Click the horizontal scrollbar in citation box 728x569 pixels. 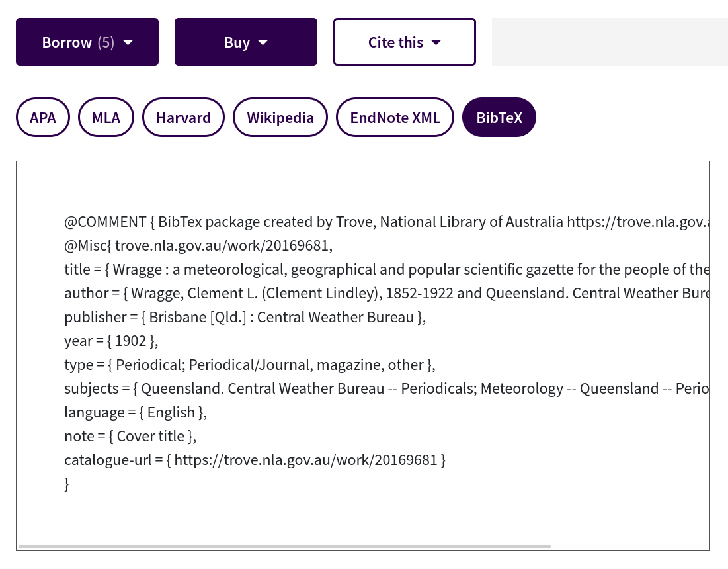pos(284,547)
